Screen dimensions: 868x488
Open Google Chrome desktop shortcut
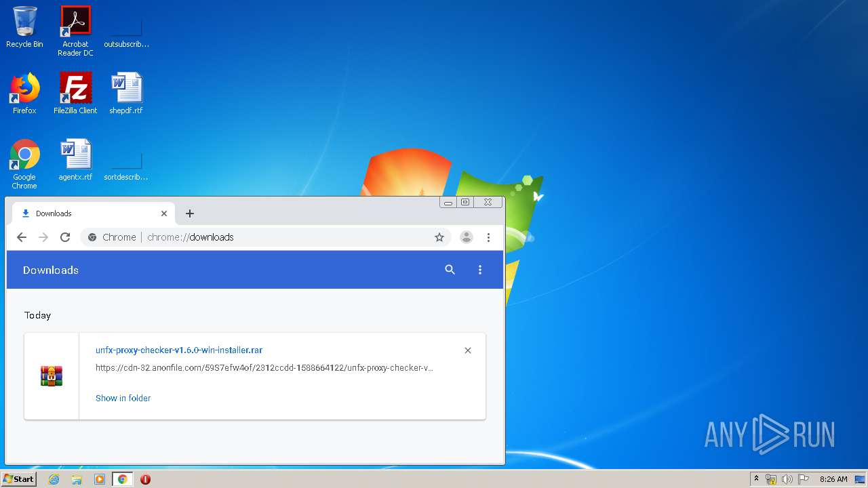(x=24, y=164)
